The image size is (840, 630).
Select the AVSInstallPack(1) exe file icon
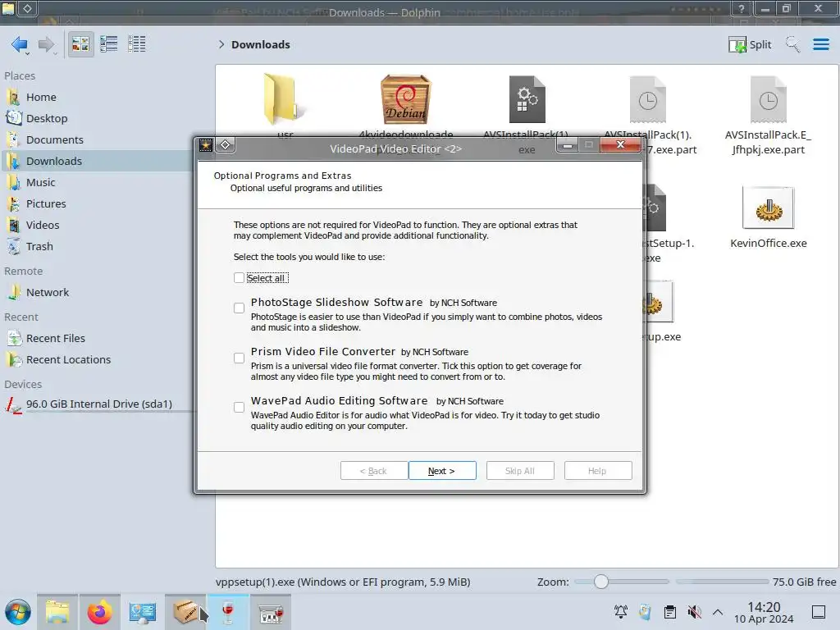pos(527,99)
